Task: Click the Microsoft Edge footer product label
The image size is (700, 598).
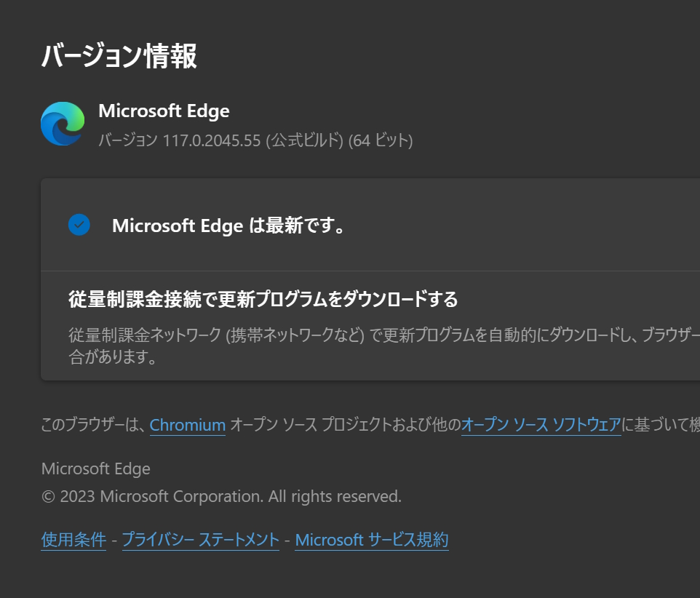Action: coord(95,469)
